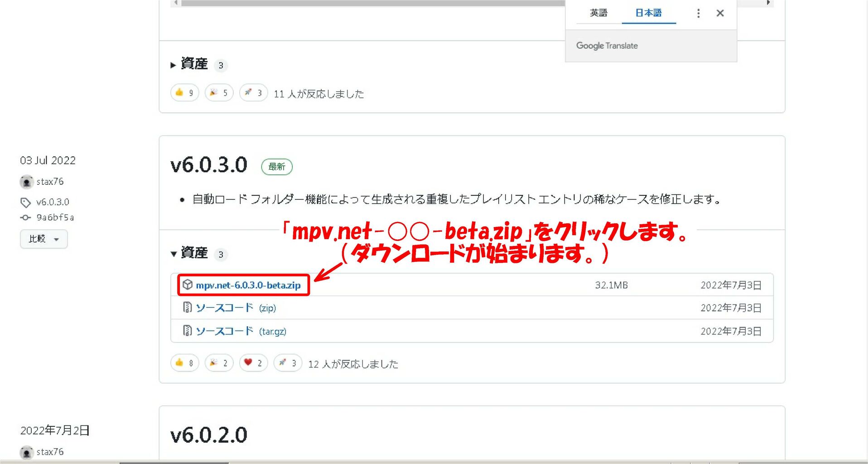Open the Google Translate options menu
The image size is (868, 464).
tap(698, 13)
